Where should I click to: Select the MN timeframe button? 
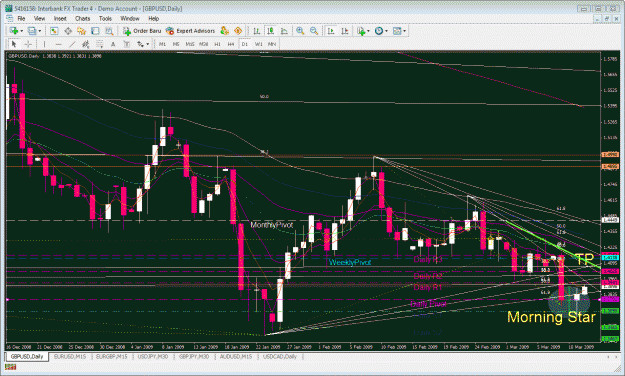pyautogui.click(x=272, y=44)
